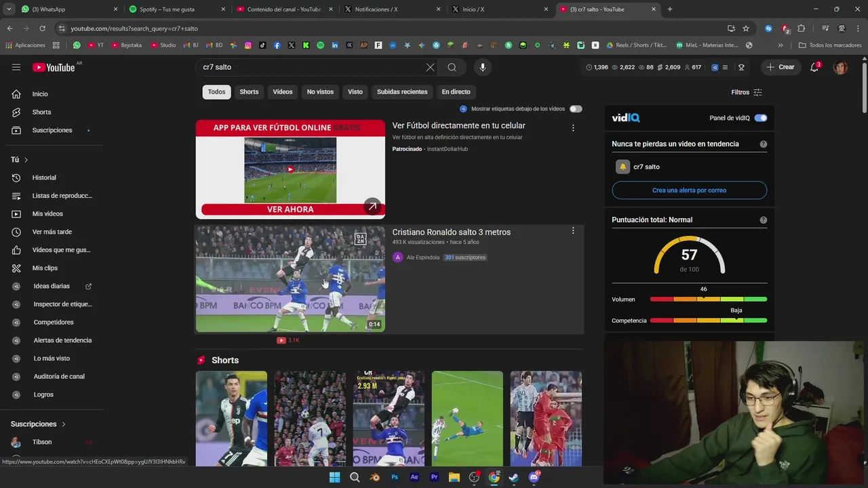The image size is (868, 488).
Task: Click the Crear button
Action: [x=780, y=67]
